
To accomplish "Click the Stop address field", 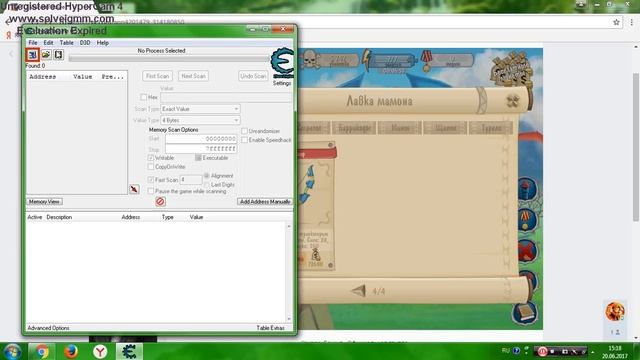I will click(x=201, y=149).
